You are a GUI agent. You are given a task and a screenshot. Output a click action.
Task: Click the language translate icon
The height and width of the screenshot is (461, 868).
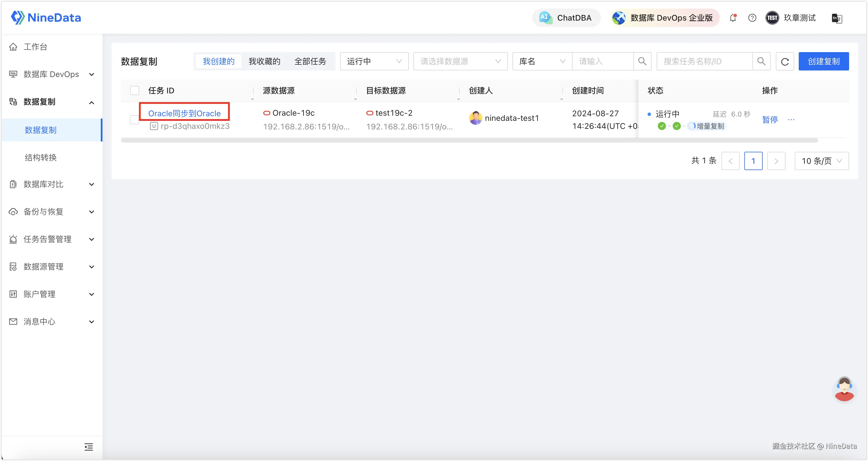click(x=837, y=18)
